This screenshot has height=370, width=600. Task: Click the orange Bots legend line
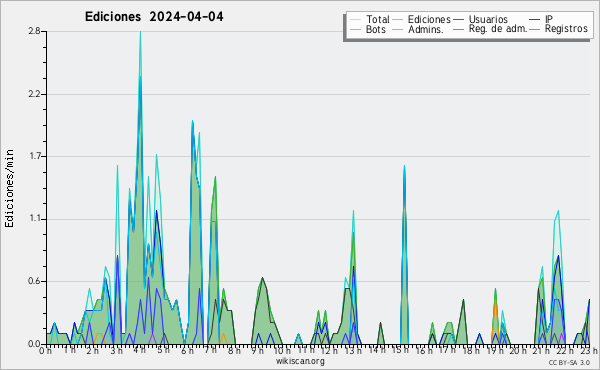point(355,29)
